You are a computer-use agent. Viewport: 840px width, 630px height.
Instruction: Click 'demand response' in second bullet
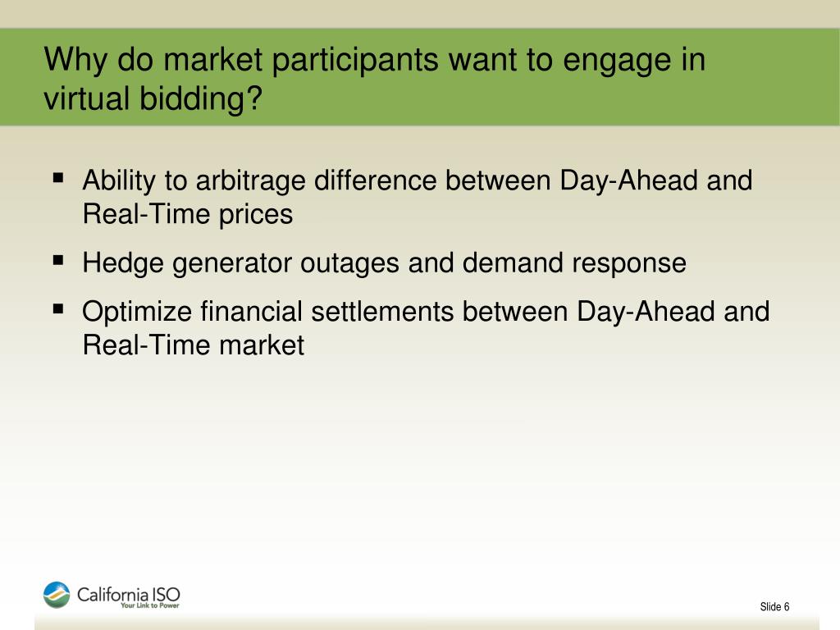[x=573, y=263]
